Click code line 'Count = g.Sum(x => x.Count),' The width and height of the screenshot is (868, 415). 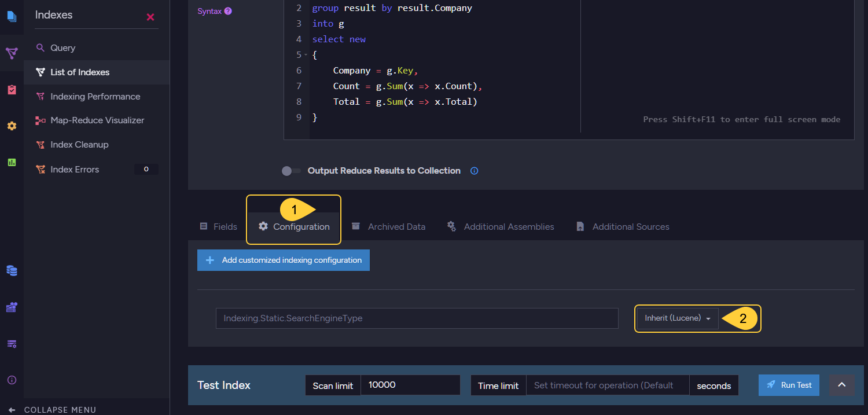[x=407, y=86]
